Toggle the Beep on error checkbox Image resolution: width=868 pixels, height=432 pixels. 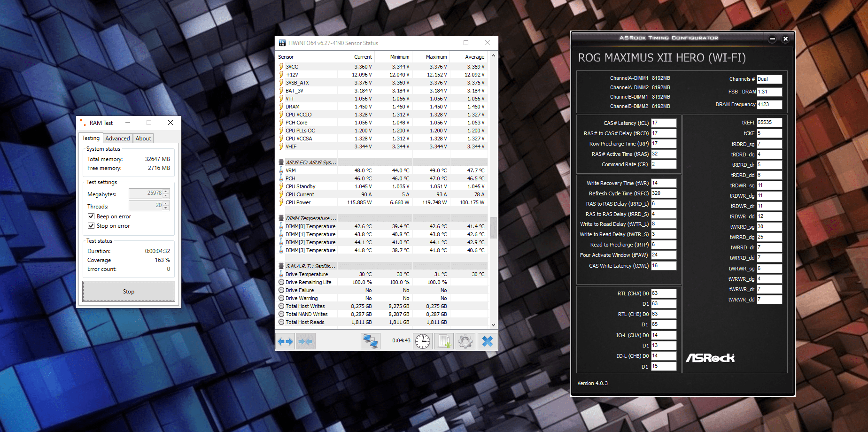[91, 216]
